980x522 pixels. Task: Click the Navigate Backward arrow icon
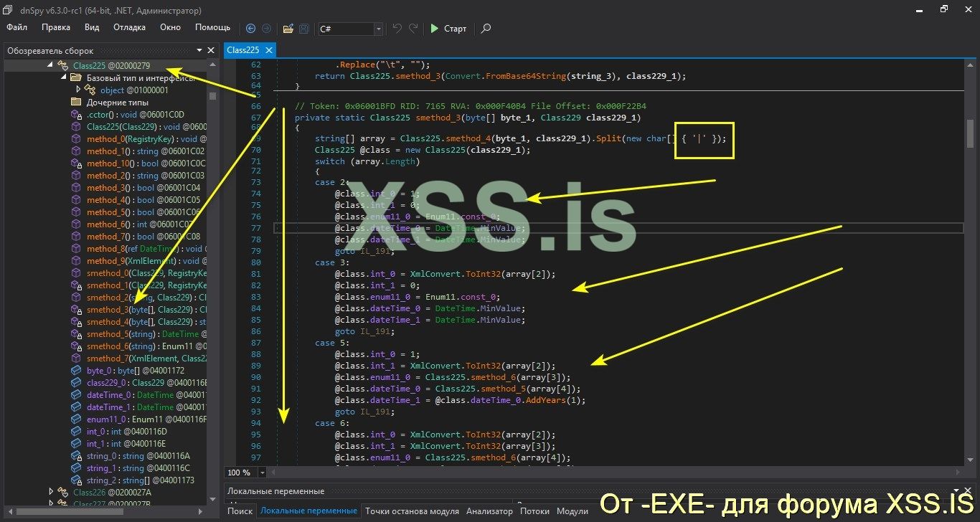(x=250, y=29)
